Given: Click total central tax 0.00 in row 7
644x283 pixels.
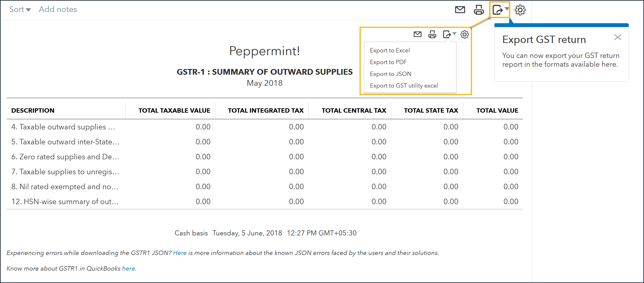Looking at the screenshot, I should [379, 172].
